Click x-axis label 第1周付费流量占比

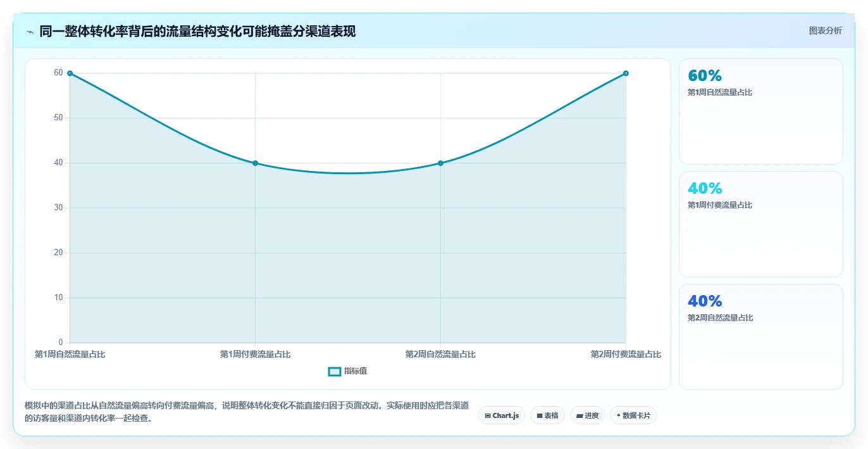[255, 355]
